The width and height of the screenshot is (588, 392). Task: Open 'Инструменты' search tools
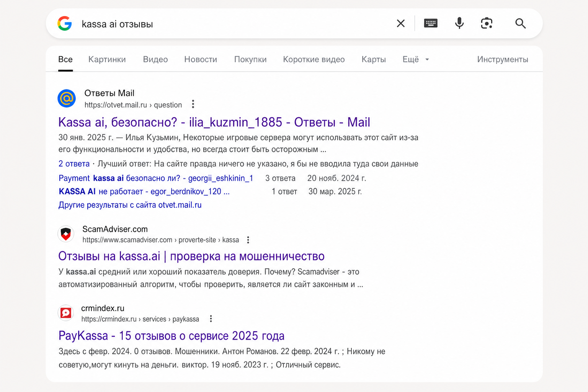[x=503, y=59]
